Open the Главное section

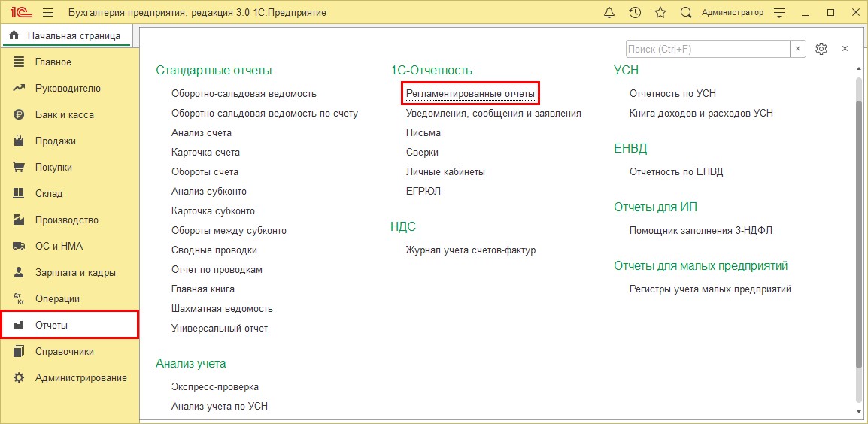(70, 62)
